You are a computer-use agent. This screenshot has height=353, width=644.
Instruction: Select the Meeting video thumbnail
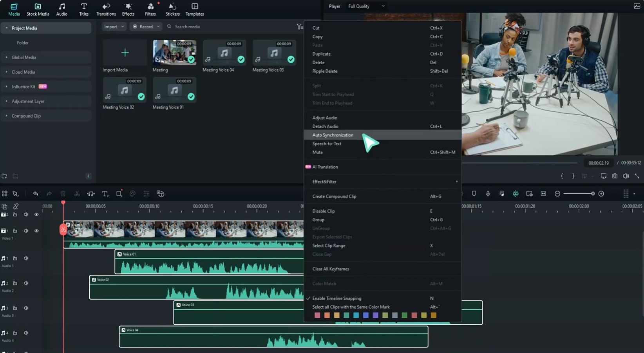(174, 53)
